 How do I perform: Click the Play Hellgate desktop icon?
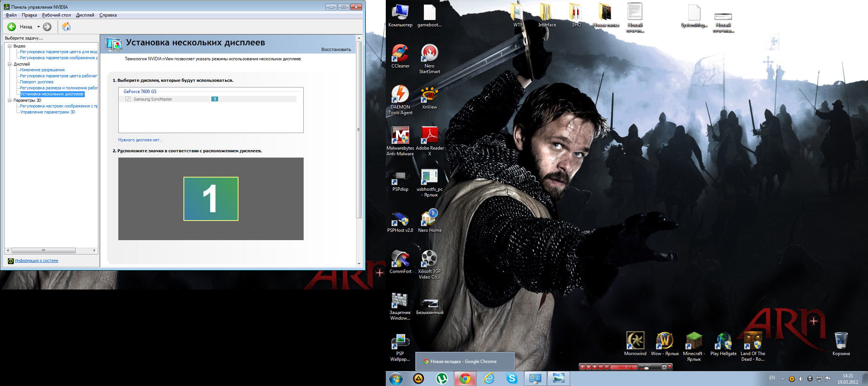[x=723, y=343]
